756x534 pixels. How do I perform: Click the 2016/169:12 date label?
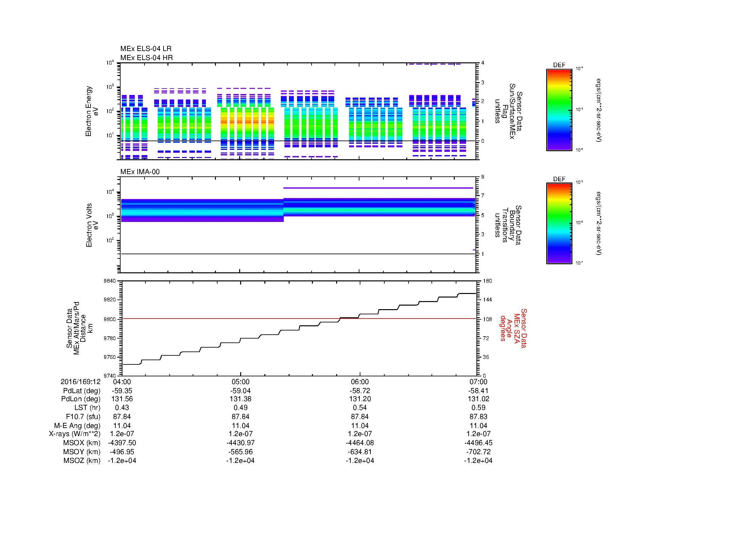click(x=80, y=382)
